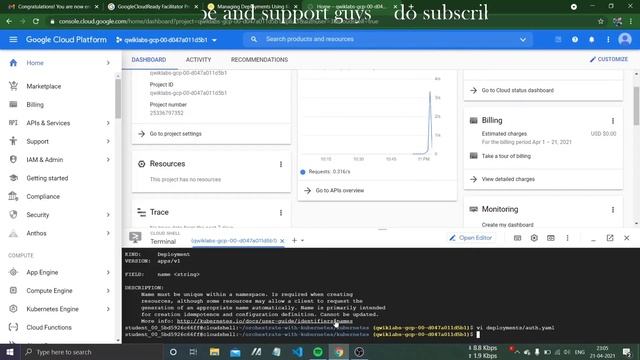This screenshot has width=640, height=360.
Task: Click APIs & Services API icon
Action: 13,123
